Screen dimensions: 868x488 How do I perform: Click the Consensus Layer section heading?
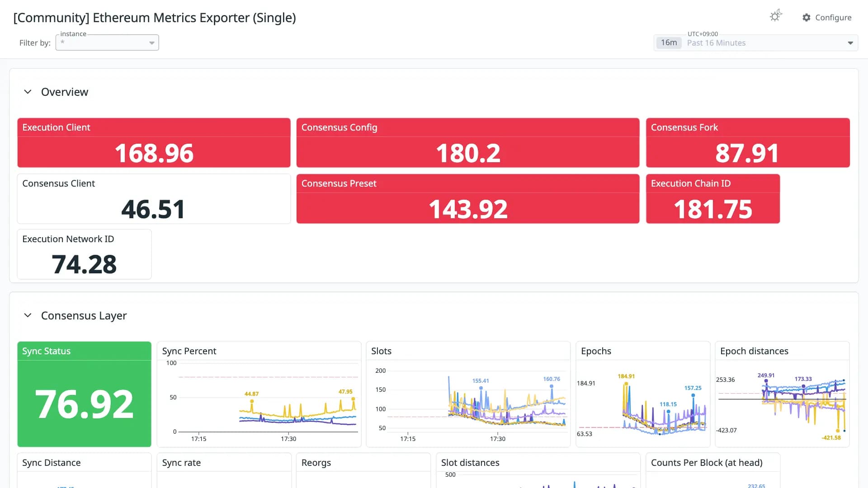(x=84, y=315)
